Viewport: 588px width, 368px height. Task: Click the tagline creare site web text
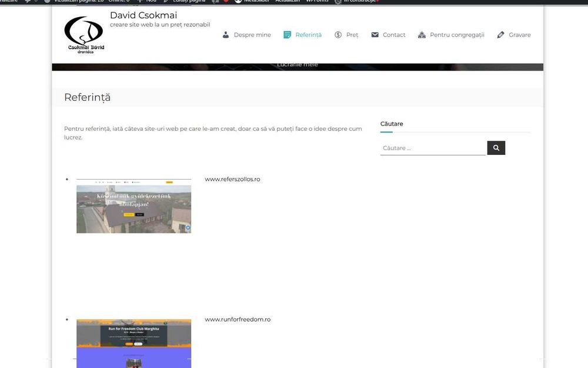pyautogui.click(x=160, y=25)
